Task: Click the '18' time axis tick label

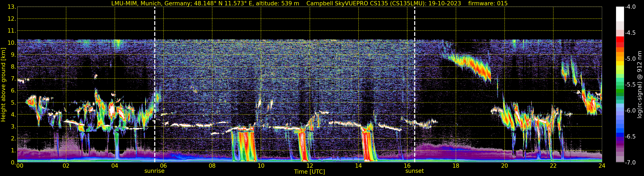Action: pos(456,166)
